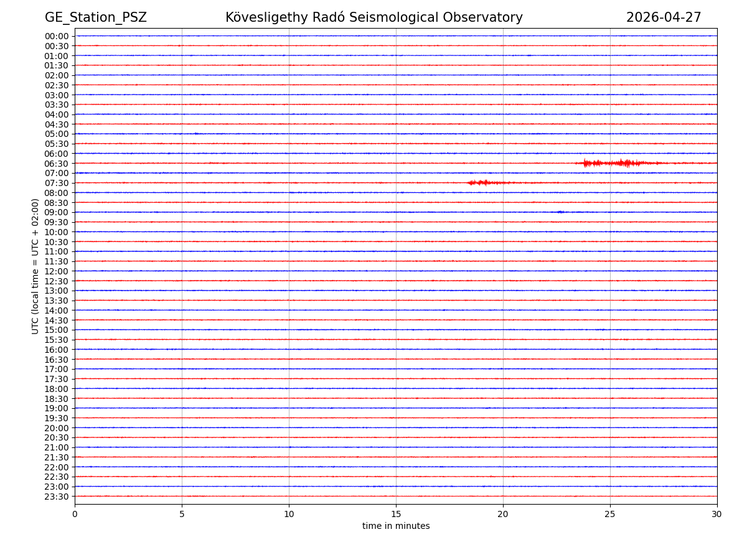The image size is (747, 560).
Task: Click the GE_Station_PSZ station label
Action: [x=95, y=18]
